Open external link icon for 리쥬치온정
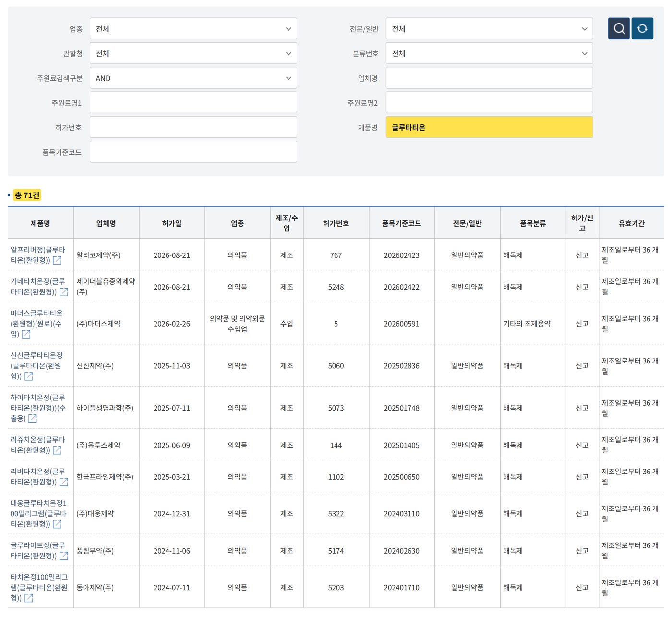The image size is (672, 617). tap(57, 450)
